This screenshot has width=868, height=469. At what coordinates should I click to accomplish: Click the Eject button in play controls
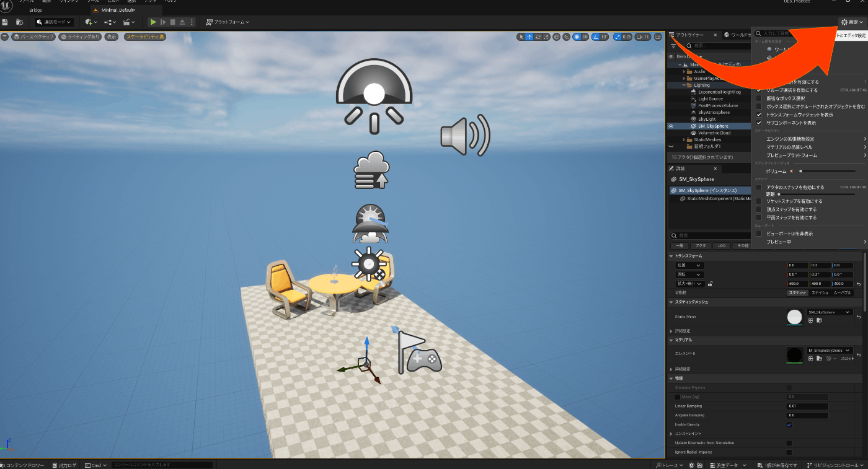pyautogui.click(x=182, y=22)
